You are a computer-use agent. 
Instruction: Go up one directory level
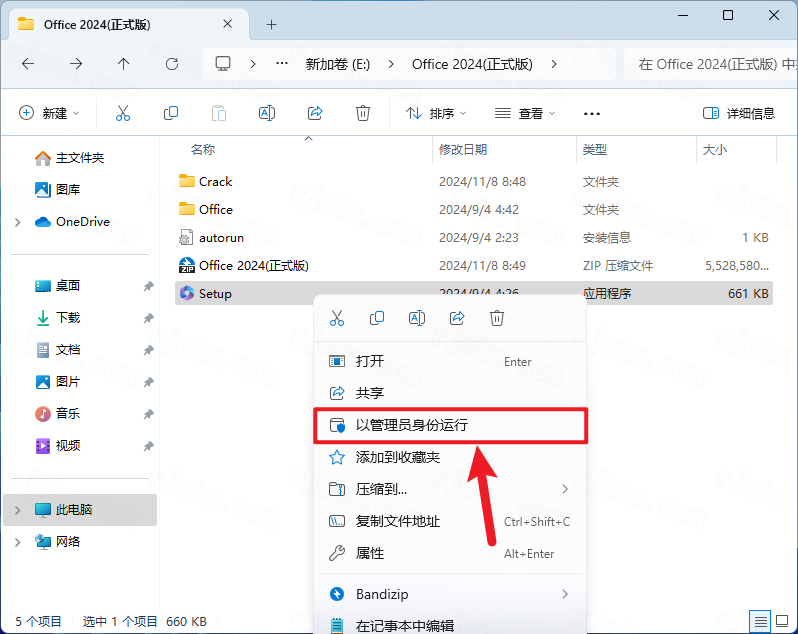(x=123, y=64)
